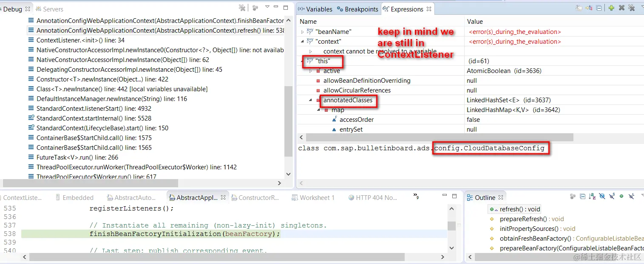The width and height of the screenshot is (644, 264).
Task: Toggle Hide Fields in Outline toolbar
Action: pyautogui.click(x=602, y=197)
